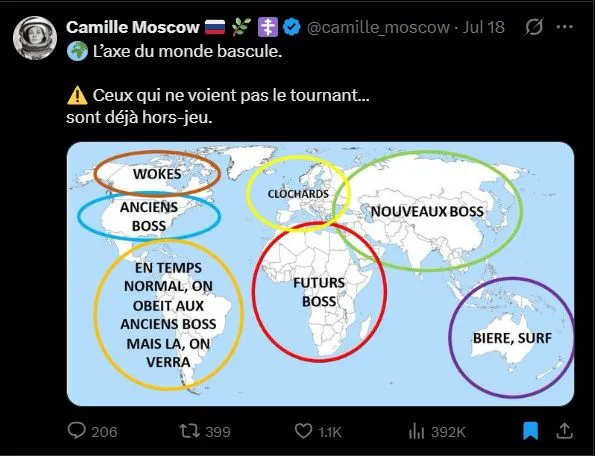This screenshot has height=456, width=595.
Task: Click the blue verified checkmark badge
Action: pos(292,27)
